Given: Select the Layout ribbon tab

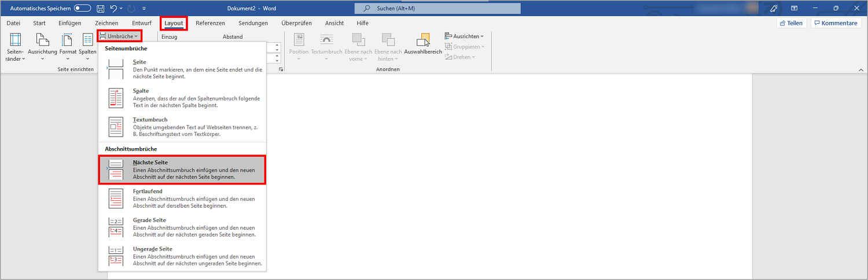Looking at the screenshot, I should coord(174,23).
